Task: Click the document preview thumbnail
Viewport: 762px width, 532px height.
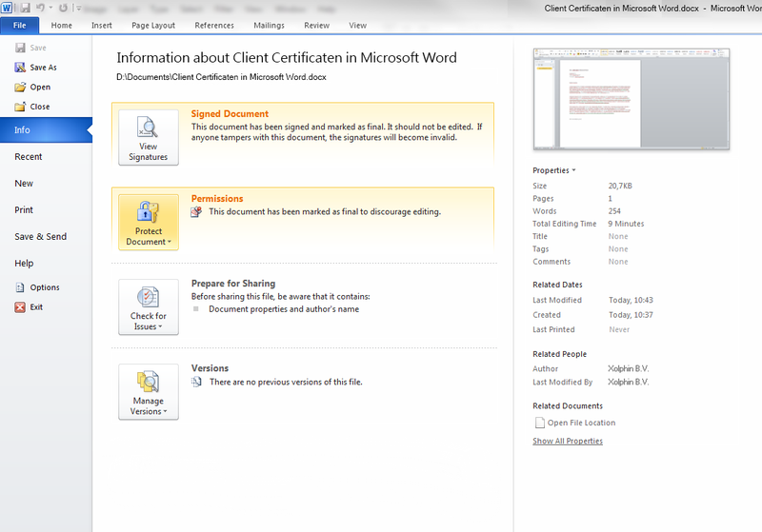Action: pos(631,97)
